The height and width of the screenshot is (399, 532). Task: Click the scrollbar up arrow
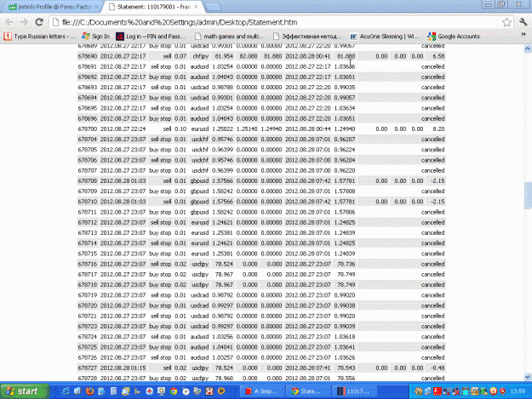point(528,48)
